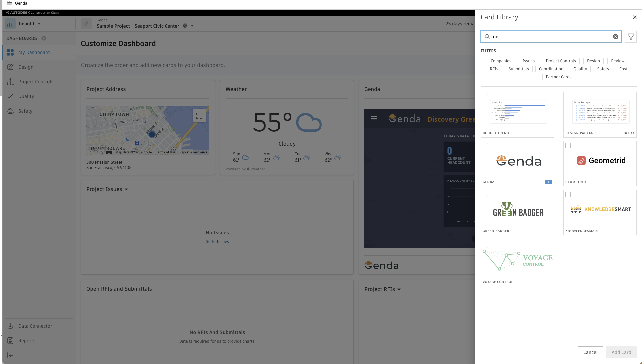Filter cards by Reviews
Screen dimensions: 642x364
tap(619, 61)
